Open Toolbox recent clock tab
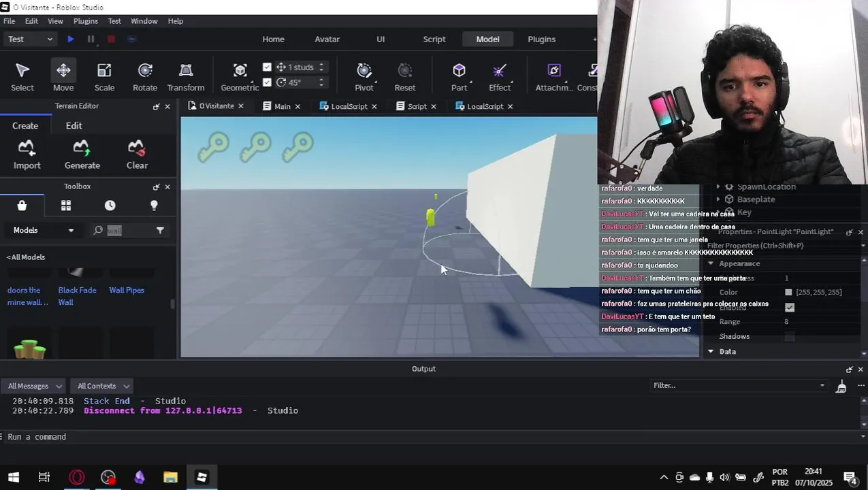This screenshot has height=490, width=868. click(x=110, y=206)
